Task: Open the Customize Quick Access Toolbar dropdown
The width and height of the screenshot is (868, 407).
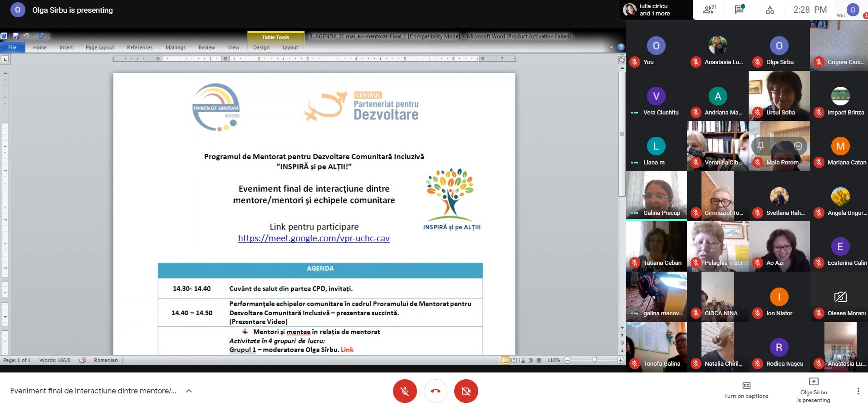Action: pyautogui.click(x=51, y=36)
